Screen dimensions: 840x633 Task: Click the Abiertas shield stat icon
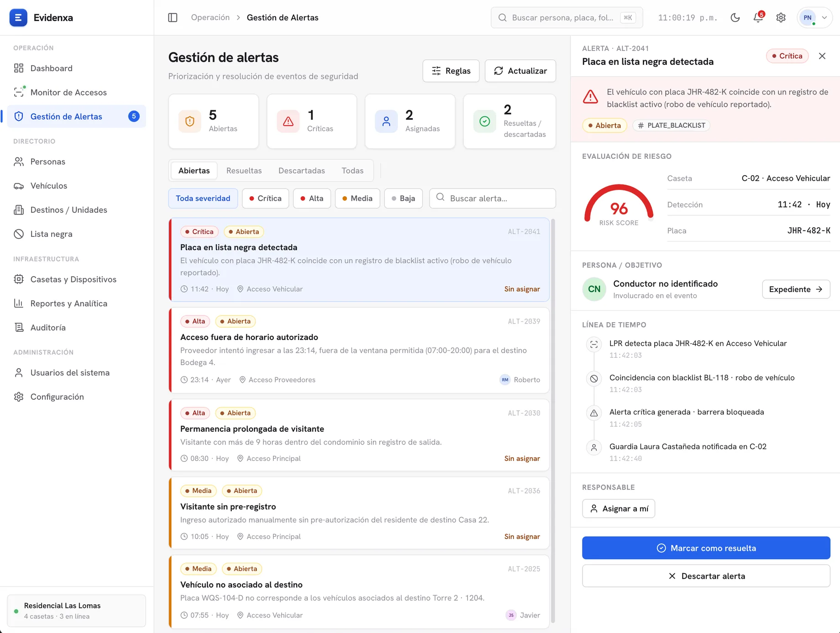[190, 121]
